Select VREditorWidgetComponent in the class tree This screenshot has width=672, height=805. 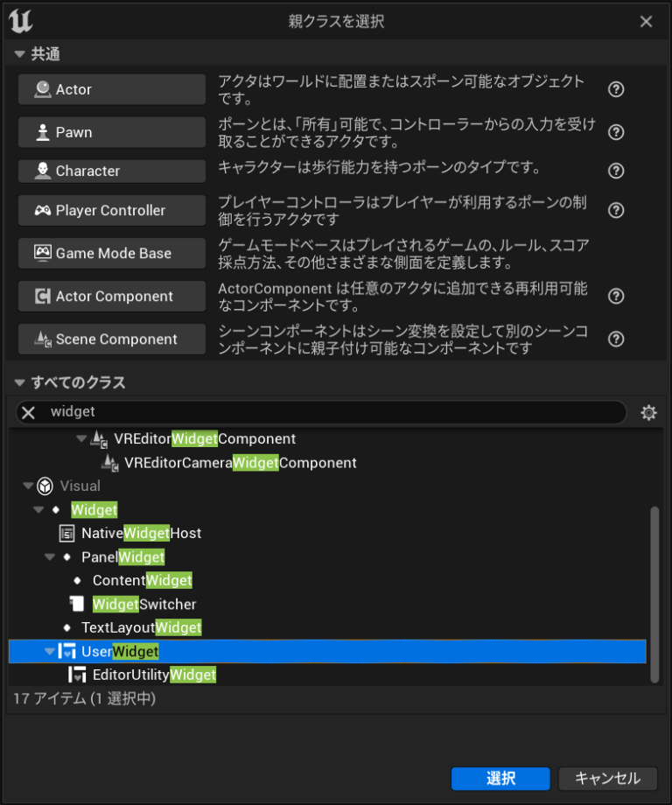(x=205, y=439)
